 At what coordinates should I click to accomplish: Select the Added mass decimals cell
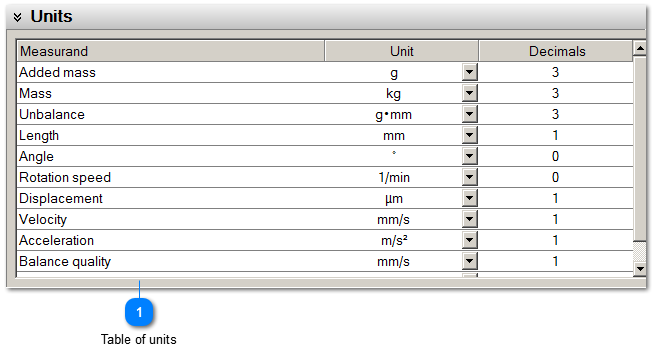pyautogui.click(x=556, y=72)
